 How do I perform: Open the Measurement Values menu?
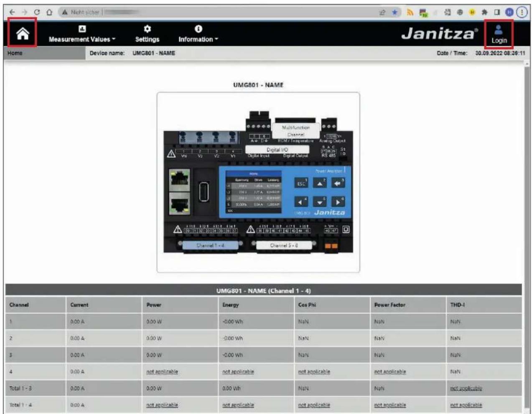(x=82, y=34)
